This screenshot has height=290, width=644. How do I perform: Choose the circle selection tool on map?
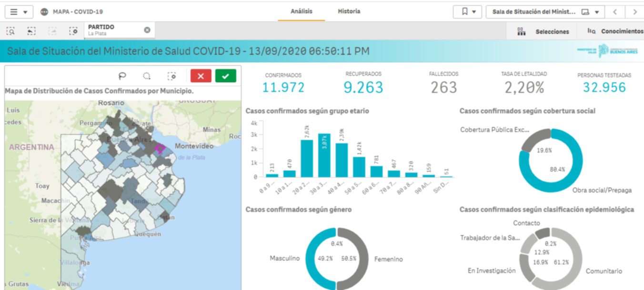tap(147, 76)
